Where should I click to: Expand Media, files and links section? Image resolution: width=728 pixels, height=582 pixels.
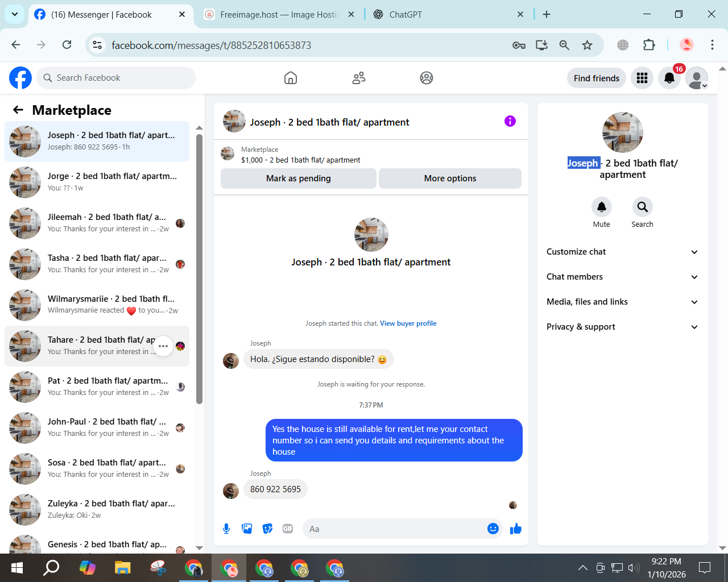[623, 302]
